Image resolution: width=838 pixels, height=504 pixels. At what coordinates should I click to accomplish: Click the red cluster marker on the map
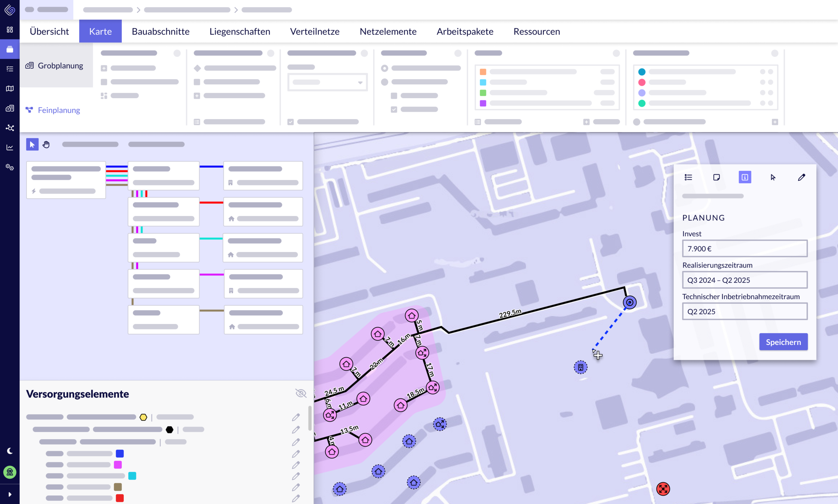663,489
